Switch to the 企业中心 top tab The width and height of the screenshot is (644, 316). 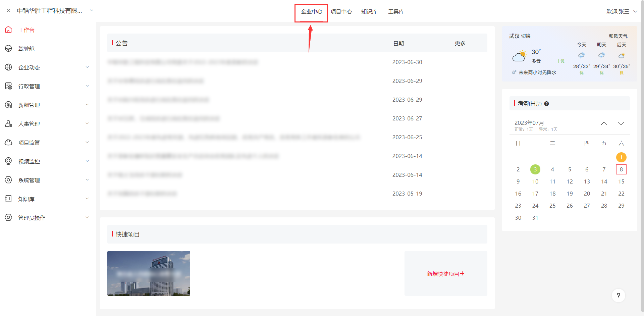pyautogui.click(x=312, y=12)
